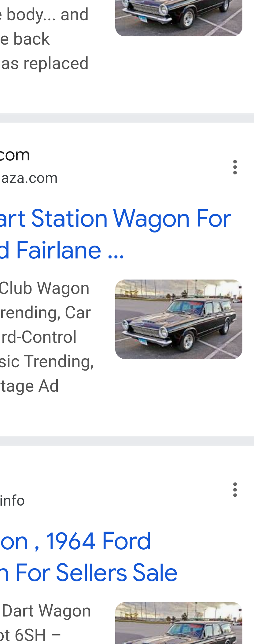Click the 'com' site name heading
The width and height of the screenshot is (254, 644).
(x=15, y=155)
